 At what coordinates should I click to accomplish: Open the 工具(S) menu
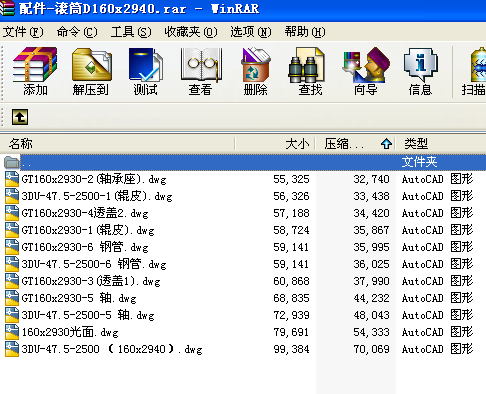click(x=131, y=32)
